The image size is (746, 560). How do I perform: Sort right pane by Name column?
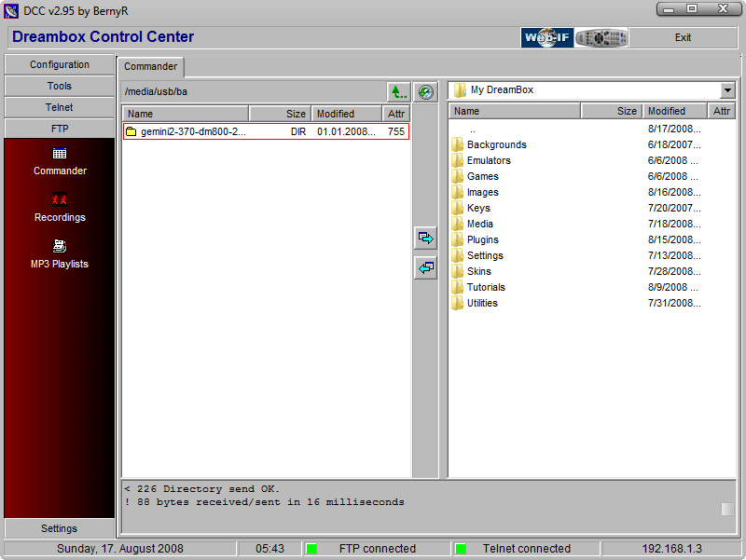coord(515,111)
